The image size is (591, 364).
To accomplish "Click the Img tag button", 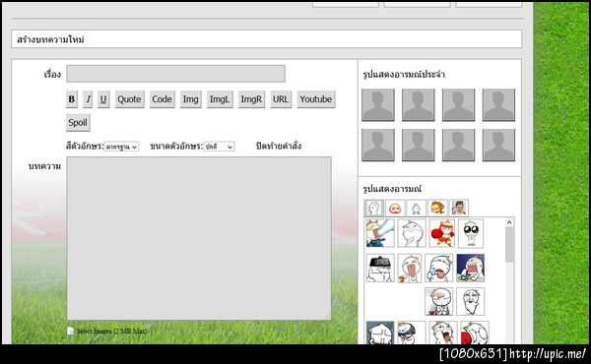I will (x=191, y=99).
